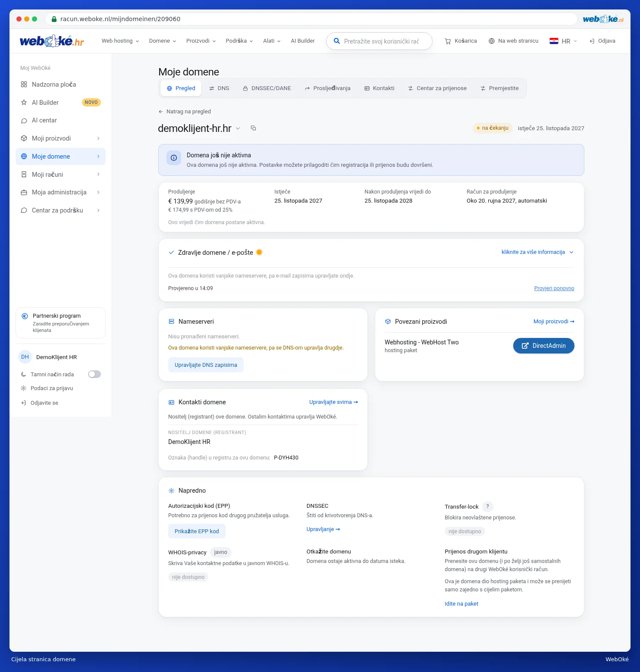Click the info icon in the inactive-domain notice
640x672 pixels.
[174, 158]
